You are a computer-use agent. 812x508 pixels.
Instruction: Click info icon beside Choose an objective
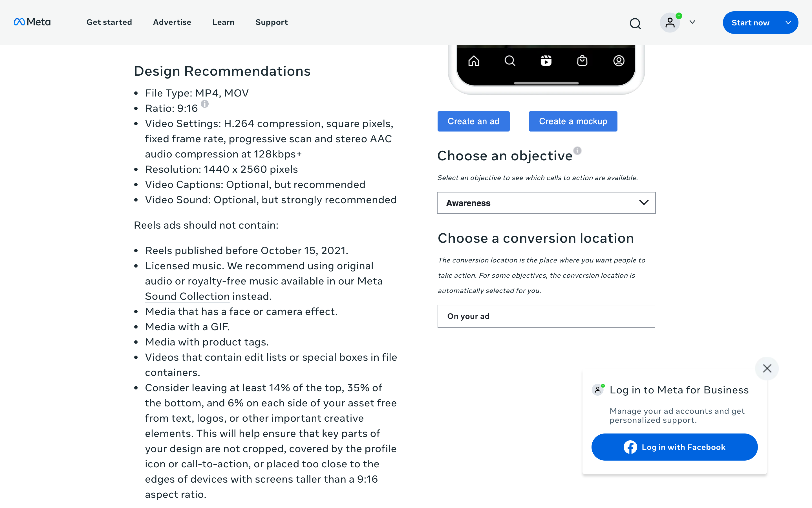577,150
